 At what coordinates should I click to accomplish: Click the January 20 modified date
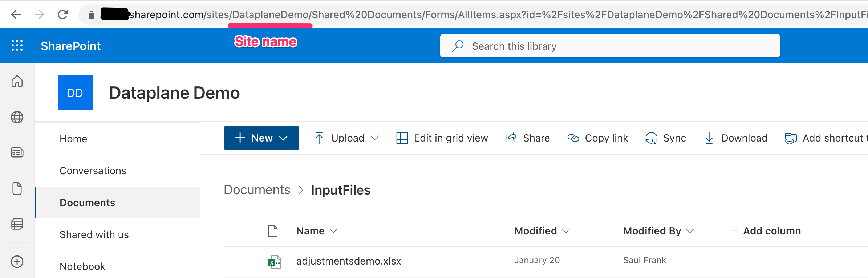point(537,260)
